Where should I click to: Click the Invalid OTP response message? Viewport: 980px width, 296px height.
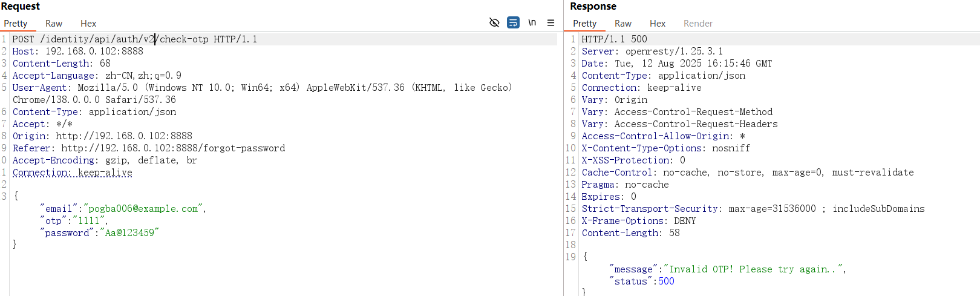click(752, 269)
